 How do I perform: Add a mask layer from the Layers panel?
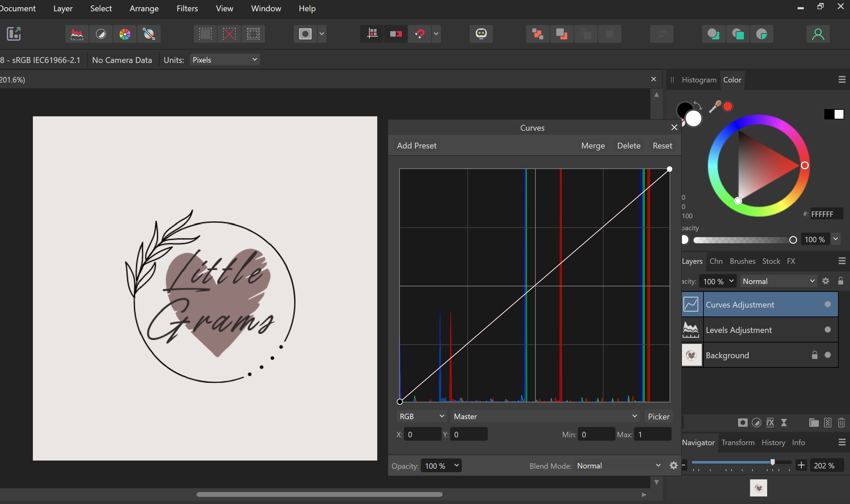point(742,423)
